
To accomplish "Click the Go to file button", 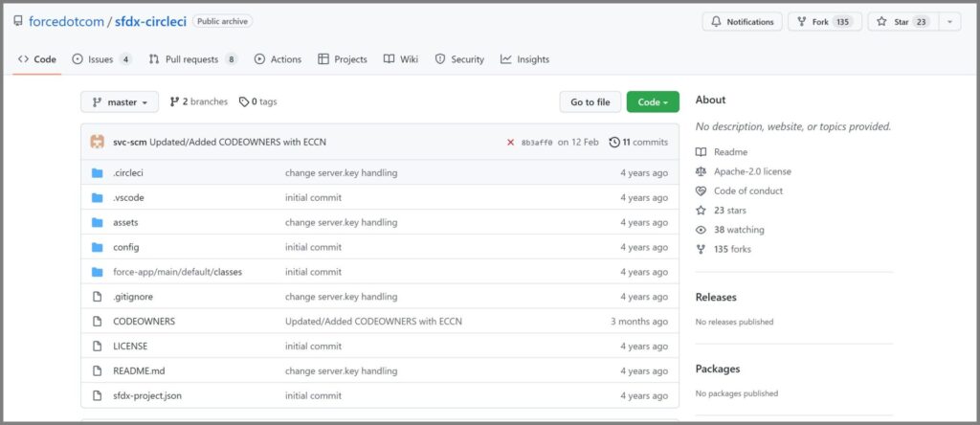I will (x=590, y=102).
